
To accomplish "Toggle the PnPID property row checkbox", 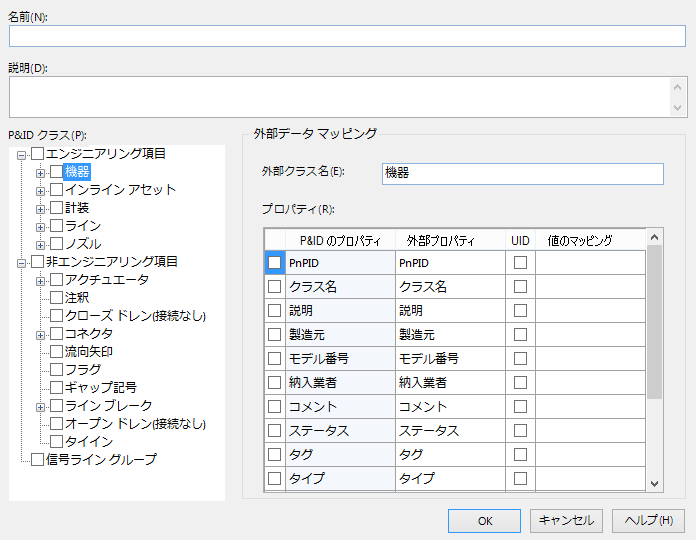I will (x=274, y=262).
